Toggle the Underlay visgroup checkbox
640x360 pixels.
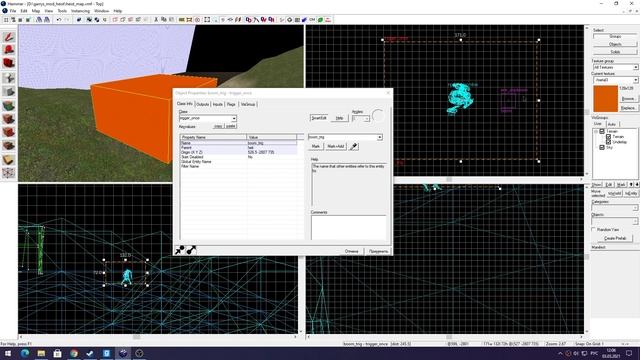click(609, 142)
